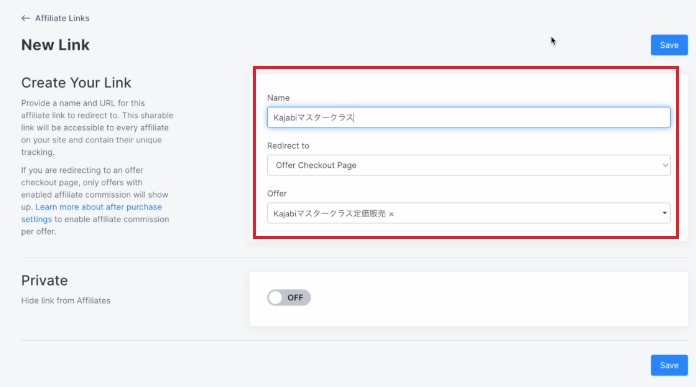
Task: Click the Offer field label
Action: (x=277, y=194)
